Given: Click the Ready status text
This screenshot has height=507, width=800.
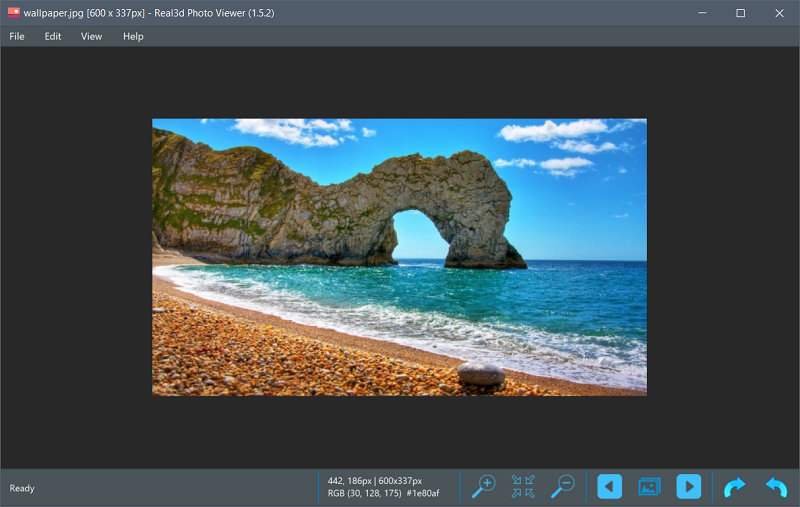Looking at the screenshot, I should pos(22,488).
